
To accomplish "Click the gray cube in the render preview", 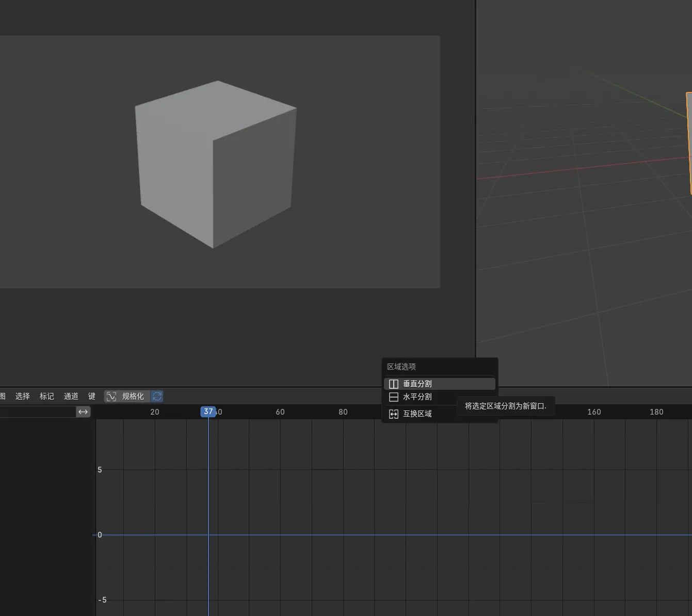I will [x=216, y=164].
